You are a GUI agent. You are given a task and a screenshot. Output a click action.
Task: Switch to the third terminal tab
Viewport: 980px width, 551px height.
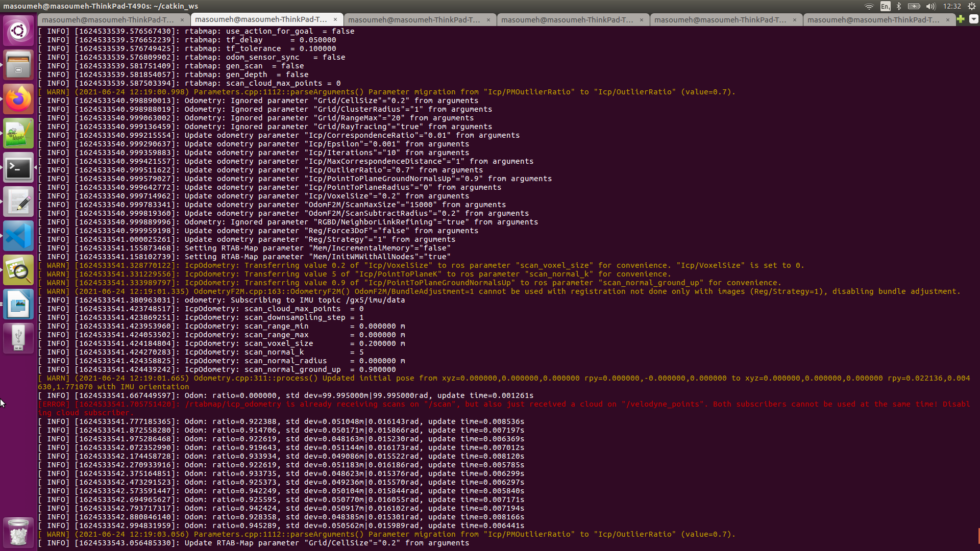pos(414,20)
